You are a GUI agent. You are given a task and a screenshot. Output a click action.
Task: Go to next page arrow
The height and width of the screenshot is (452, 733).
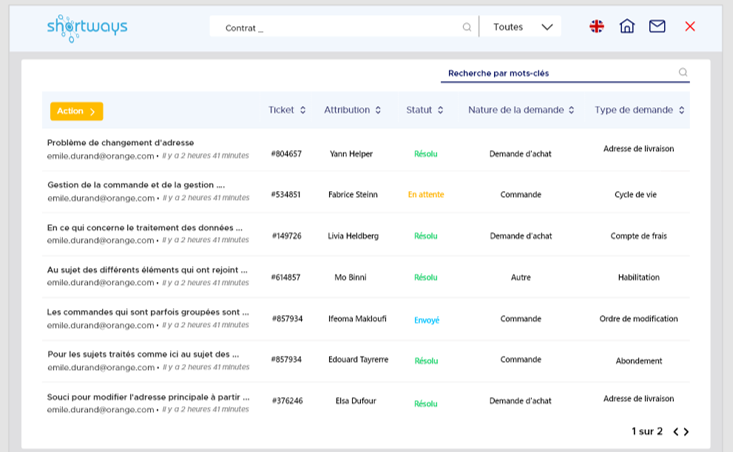[x=686, y=431]
